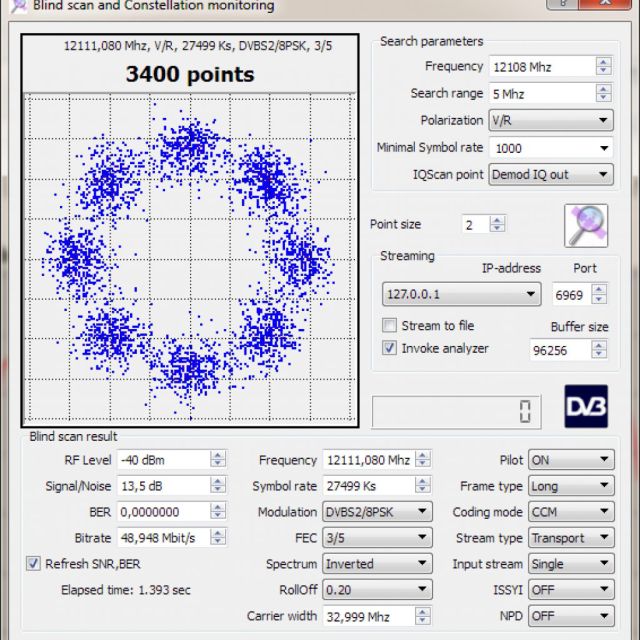Toggle the Invoke analyzer checkbox
The height and width of the screenshot is (640, 640).
[390, 348]
